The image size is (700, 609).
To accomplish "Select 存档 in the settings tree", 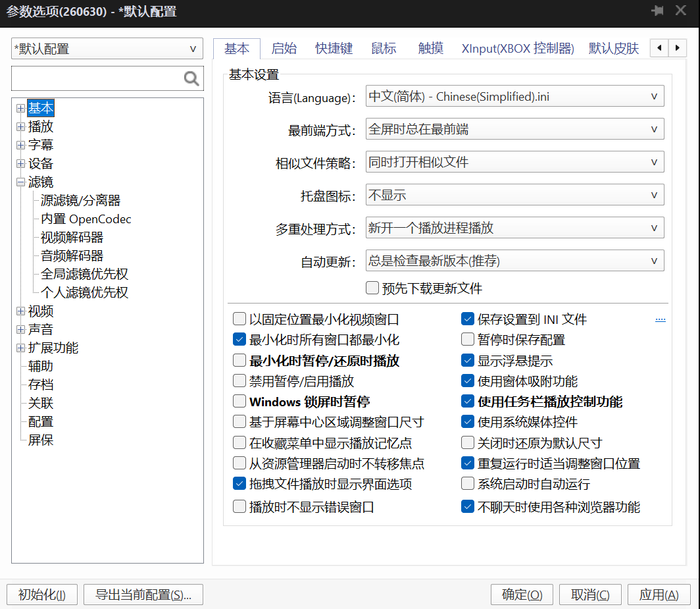I will tap(41, 384).
